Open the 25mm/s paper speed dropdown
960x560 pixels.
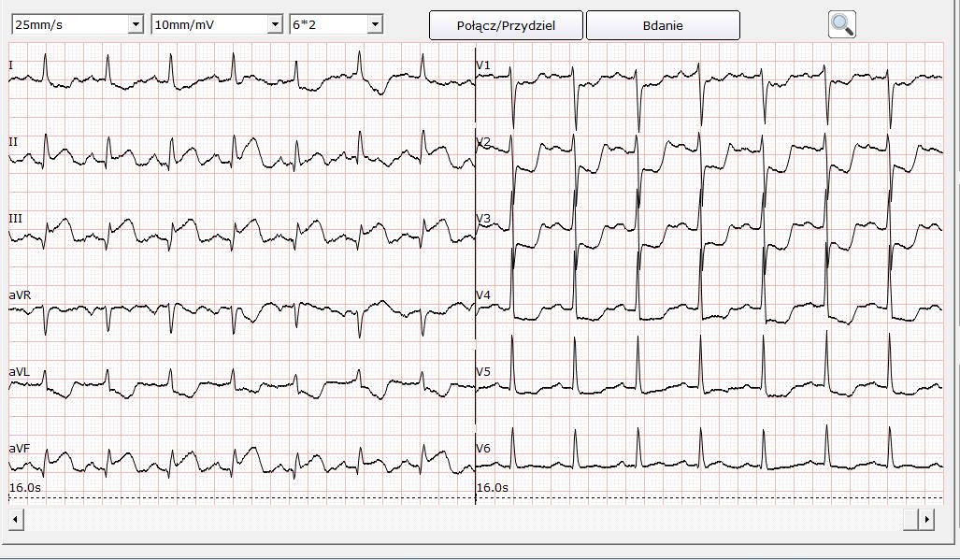coord(135,24)
